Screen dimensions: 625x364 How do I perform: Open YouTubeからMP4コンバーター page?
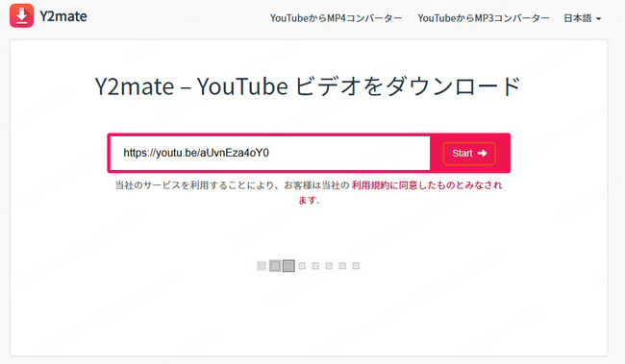tap(336, 18)
